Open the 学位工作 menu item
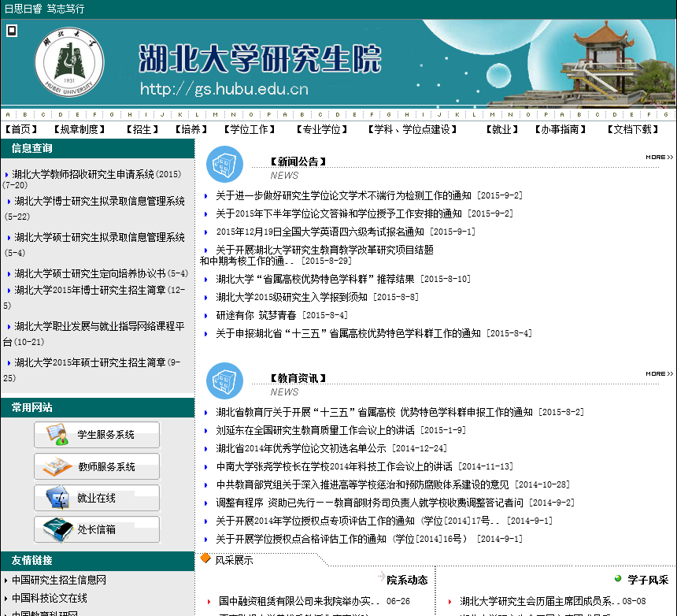 click(x=249, y=129)
